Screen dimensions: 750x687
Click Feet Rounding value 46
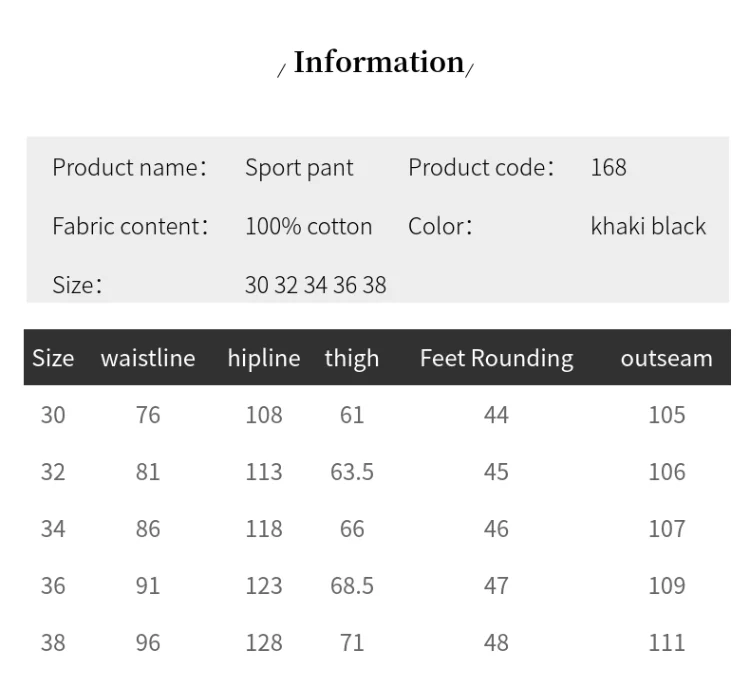tap(496, 528)
